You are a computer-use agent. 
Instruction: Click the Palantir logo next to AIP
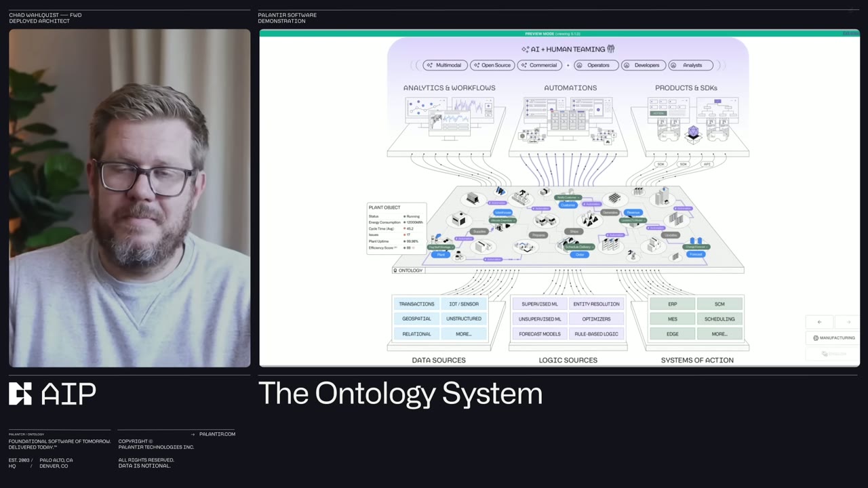[x=20, y=394]
